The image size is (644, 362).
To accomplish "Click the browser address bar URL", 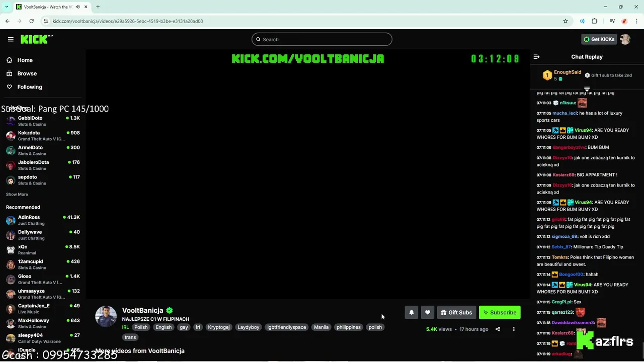I will click(128, 21).
